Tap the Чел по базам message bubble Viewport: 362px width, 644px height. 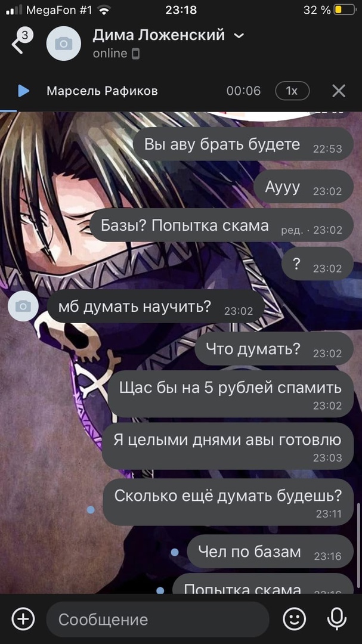click(270, 552)
